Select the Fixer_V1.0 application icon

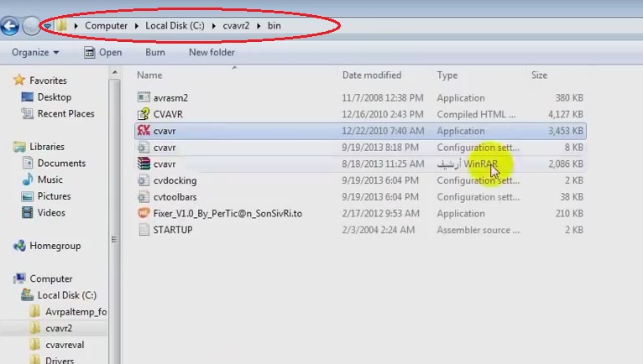(x=144, y=214)
